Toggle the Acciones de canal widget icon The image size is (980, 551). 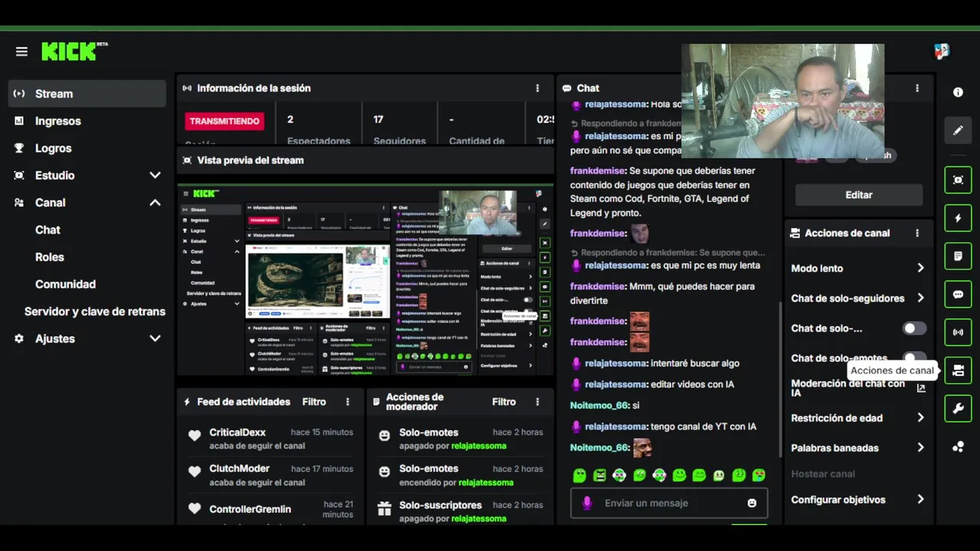pos(958,370)
